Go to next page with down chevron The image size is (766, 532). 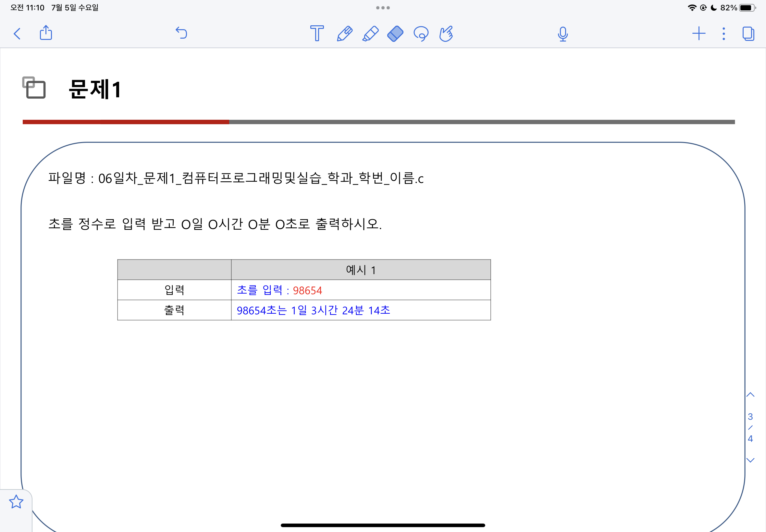pyautogui.click(x=750, y=460)
